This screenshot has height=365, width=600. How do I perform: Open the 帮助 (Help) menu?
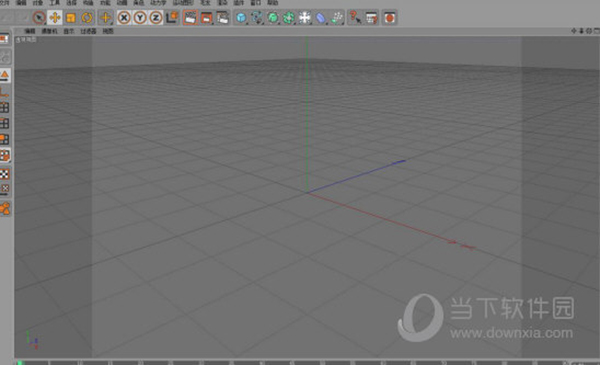tap(272, 3)
